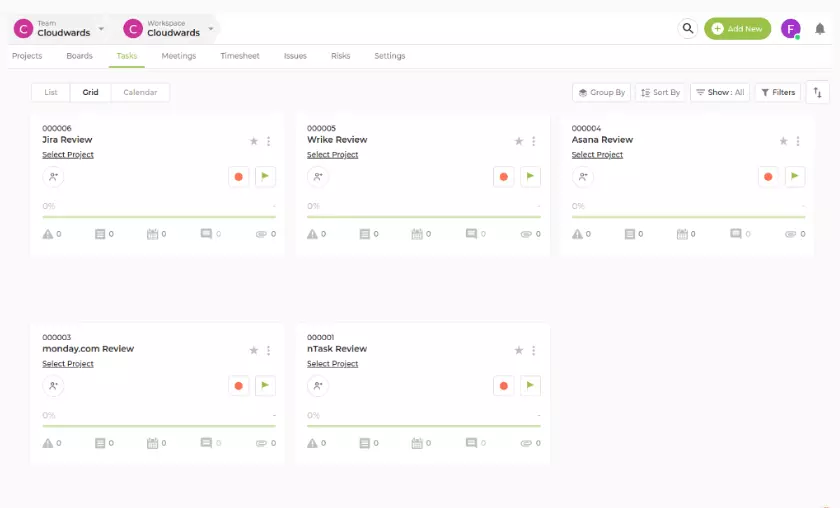This screenshot has width=840, height=508.
Task: Click Select Project on nTask Review
Action: (333, 364)
